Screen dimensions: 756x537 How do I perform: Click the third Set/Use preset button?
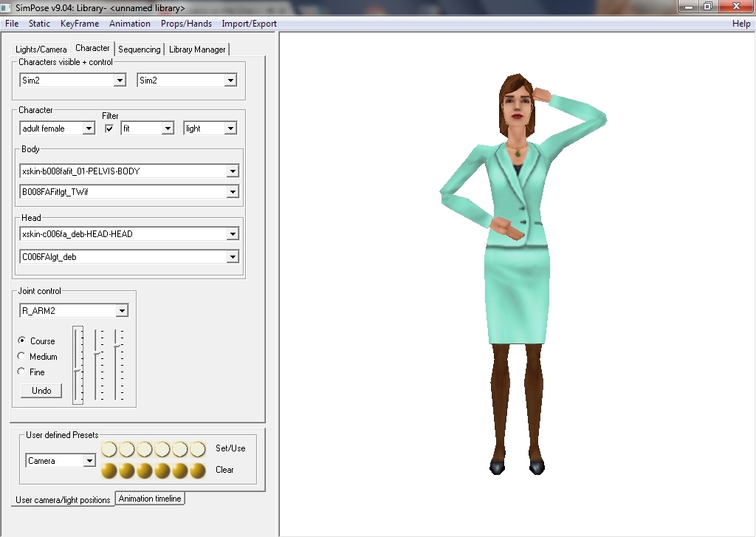[x=144, y=449]
